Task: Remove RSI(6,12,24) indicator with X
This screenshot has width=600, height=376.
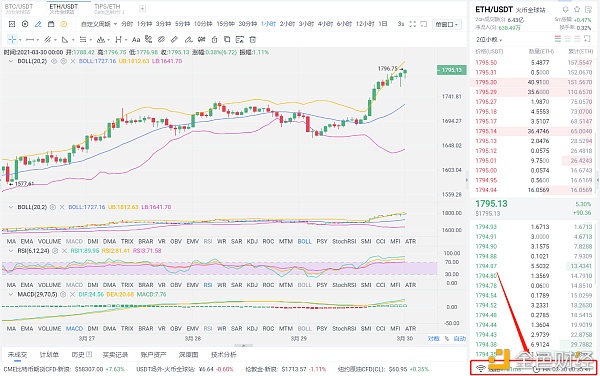Action: pyautogui.click(x=64, y=251)
